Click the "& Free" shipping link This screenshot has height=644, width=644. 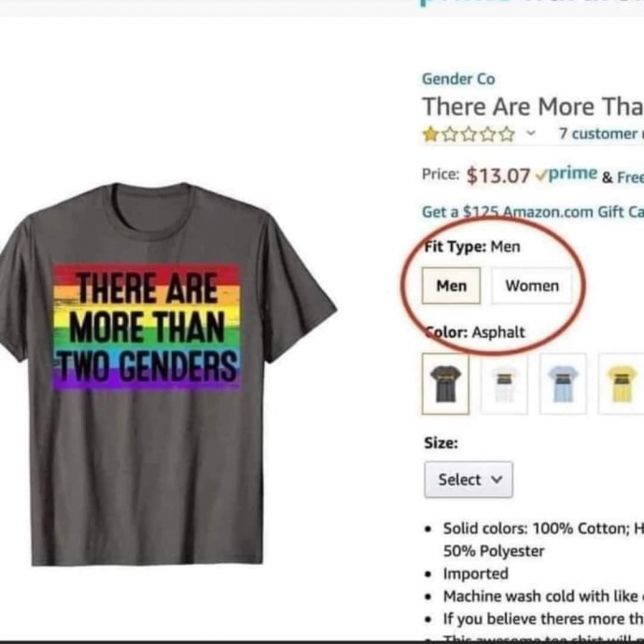point(622,176)
